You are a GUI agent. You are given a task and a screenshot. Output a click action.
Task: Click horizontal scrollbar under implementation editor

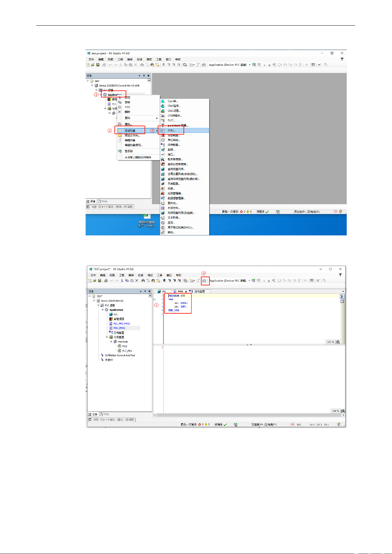249,415
